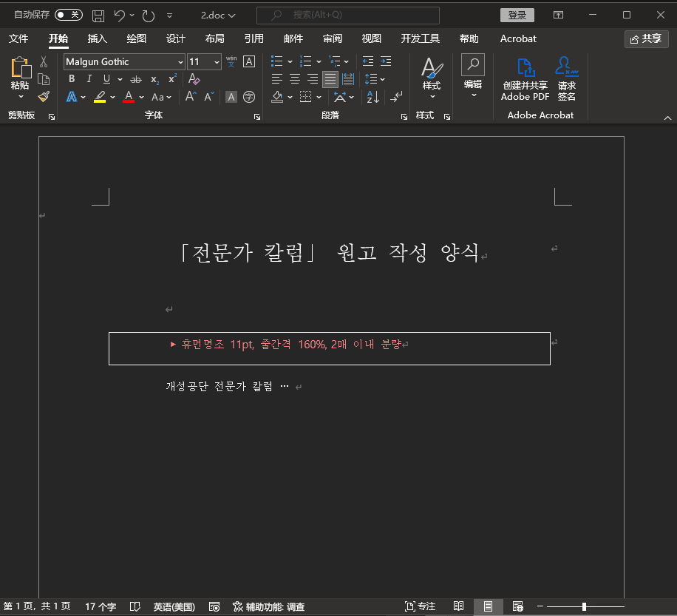Apply superscript formatting

pyautogui.click(x=172, y=78)
